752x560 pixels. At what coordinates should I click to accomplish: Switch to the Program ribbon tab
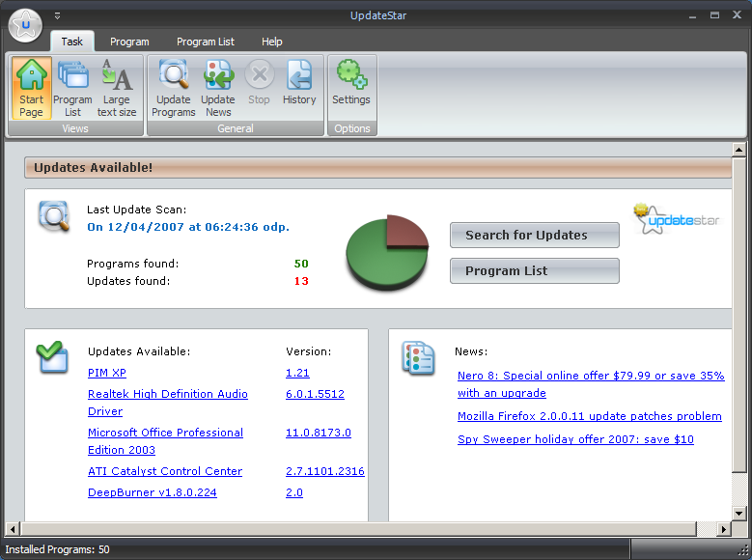[129, 42]
